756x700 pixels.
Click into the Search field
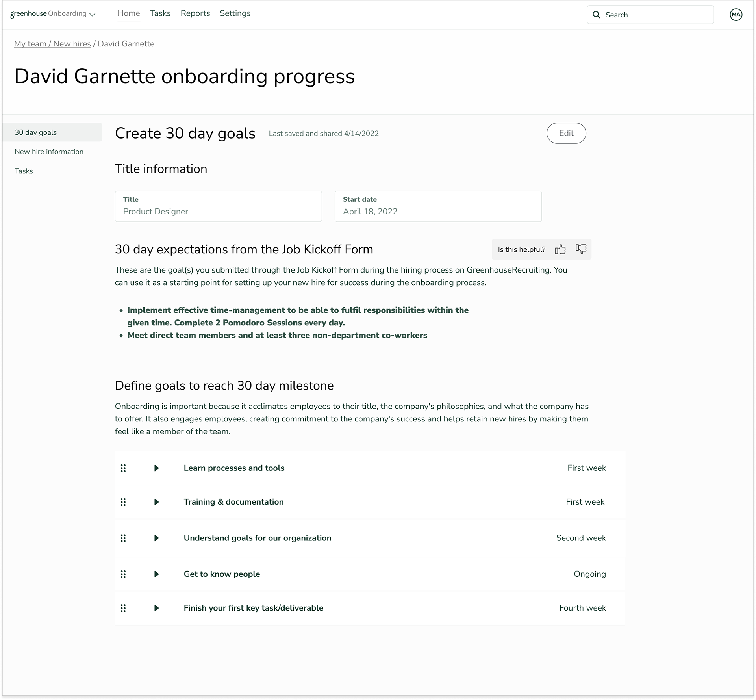click(x=656, y=15)
